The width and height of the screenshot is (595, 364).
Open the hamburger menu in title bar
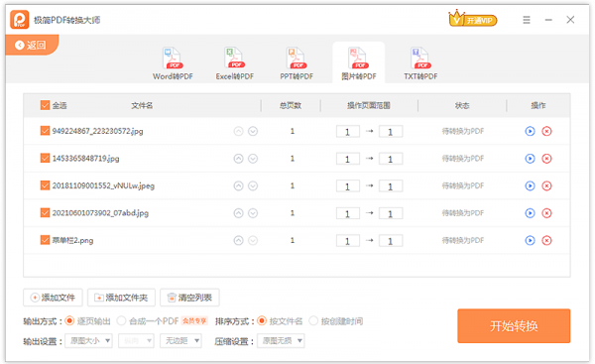527,20
